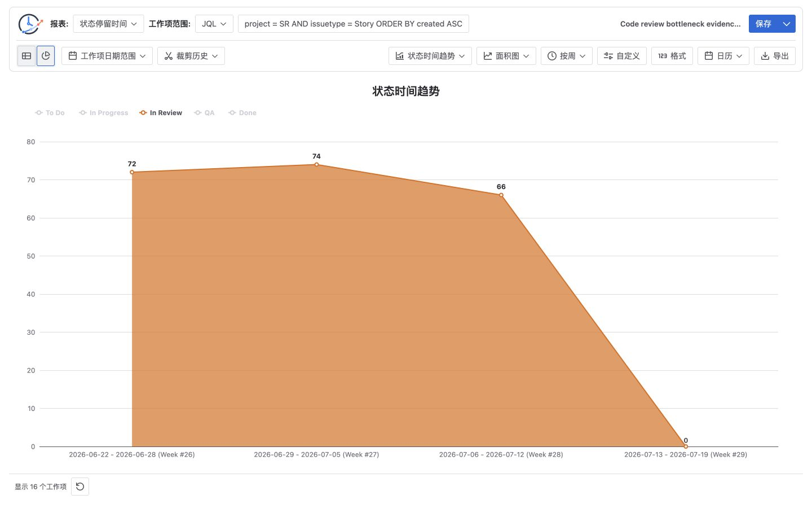Image resolution: width=812 pixels, height=508 pixels.
Task: Click the chart title 状态时间趋势
Action: [406, 91]
